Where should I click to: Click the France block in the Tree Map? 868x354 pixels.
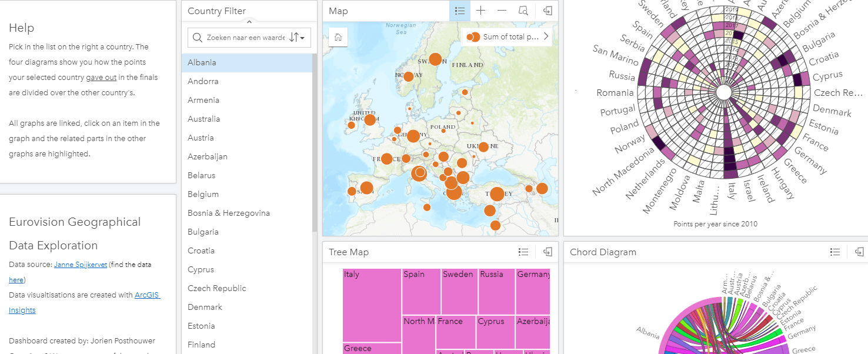pyautogui.click(x=456, y=332)
